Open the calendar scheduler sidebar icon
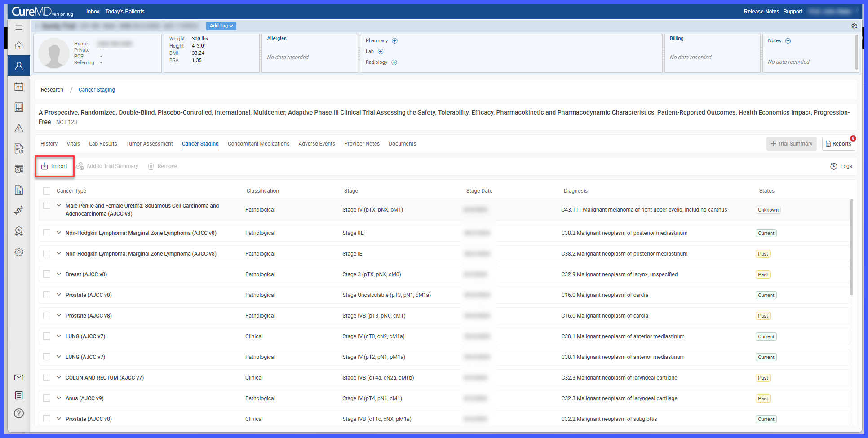The height and width of the screenshot is (438, 868). tap(19, 87)
